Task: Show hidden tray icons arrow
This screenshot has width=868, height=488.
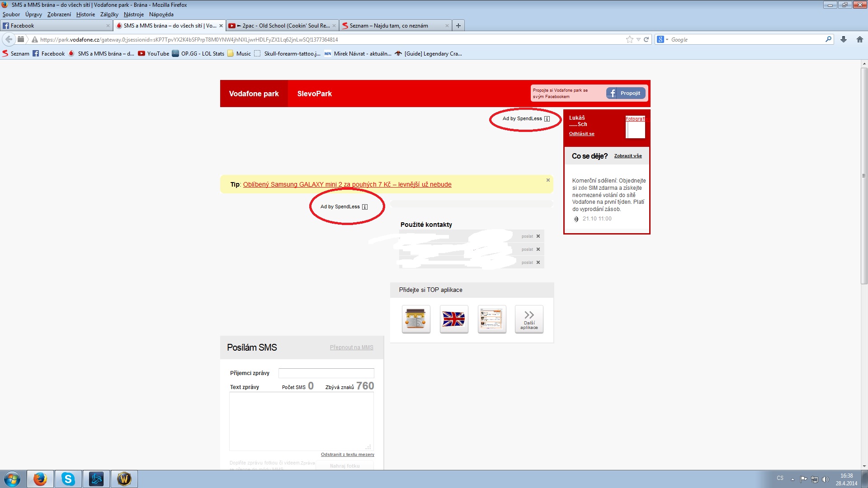Action: click(x=793, y=479)
